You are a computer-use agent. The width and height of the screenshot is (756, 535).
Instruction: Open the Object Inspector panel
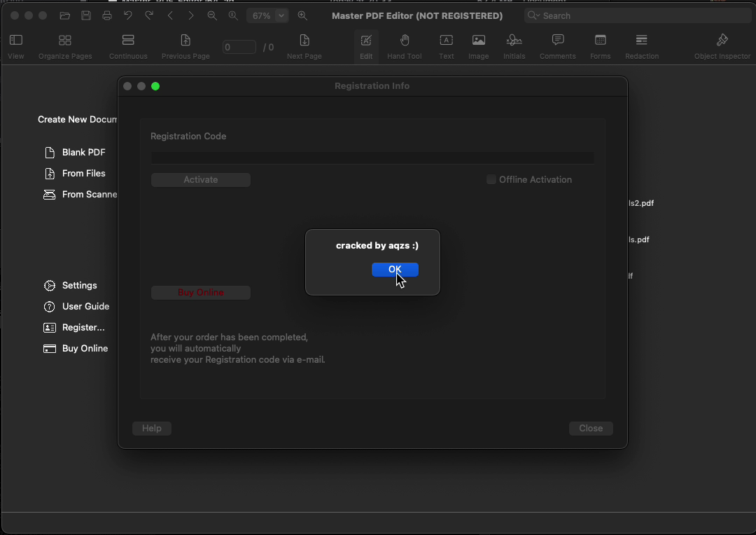pyautogui.click(x=722, y=46)
